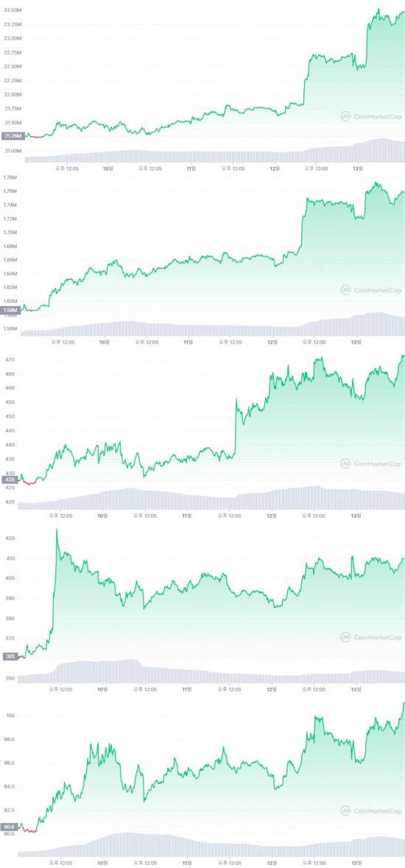The width and height of the screenshot is (405, 868).
Task: Select the 12일 date label in the 361 chart
Action: tap(272, 690)
